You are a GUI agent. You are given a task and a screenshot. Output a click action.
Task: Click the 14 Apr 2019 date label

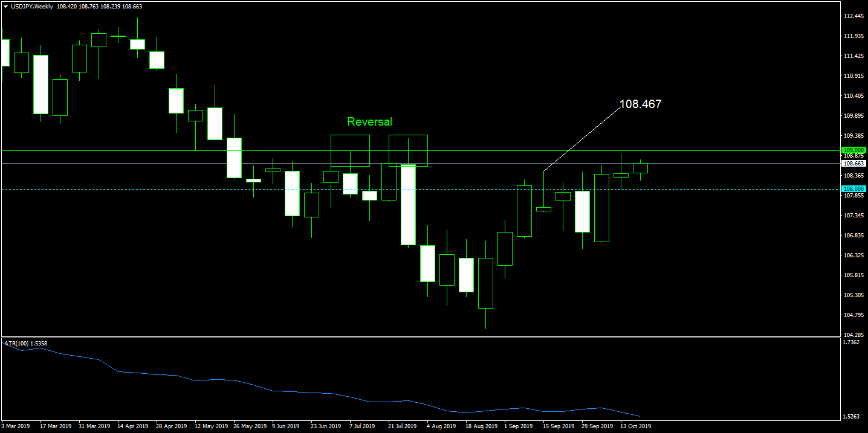[133, 426]
